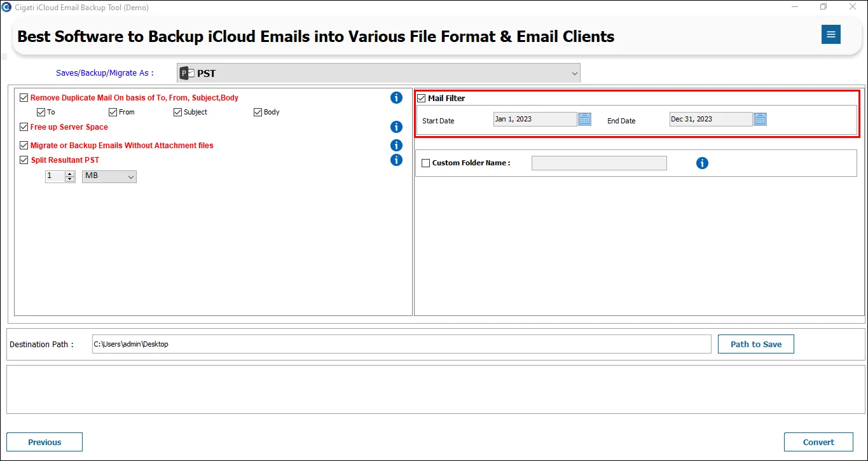The height and width of the screenshot is (461, 868).
Task: Toggle the Body checkbox
Action: 258,112
